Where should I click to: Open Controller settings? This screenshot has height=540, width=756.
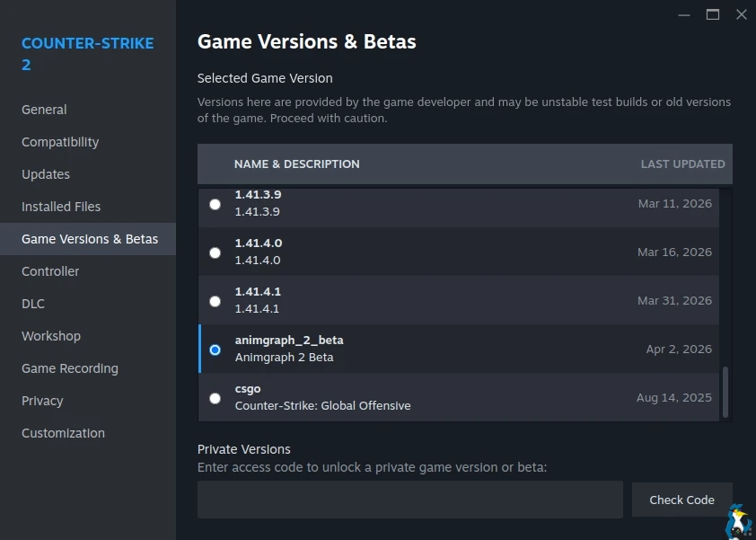pos(50,271)
